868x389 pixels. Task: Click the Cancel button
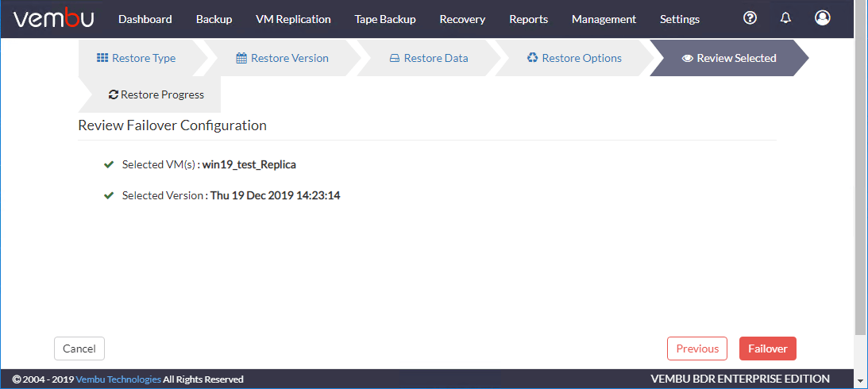pyautogui.click(x=79, y=349)
